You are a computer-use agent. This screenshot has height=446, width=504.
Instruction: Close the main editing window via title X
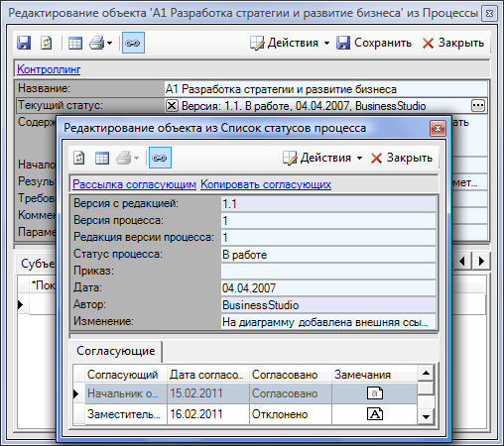(x=489, y=13)
